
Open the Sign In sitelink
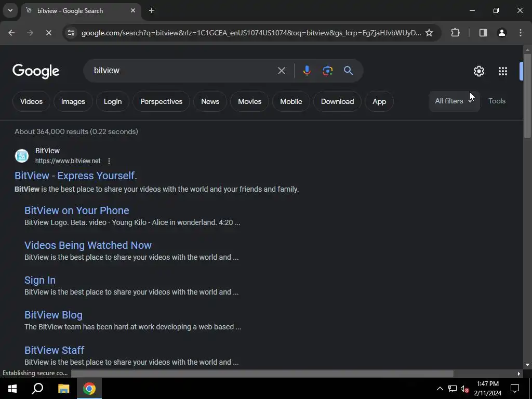(x=39, y=280)
